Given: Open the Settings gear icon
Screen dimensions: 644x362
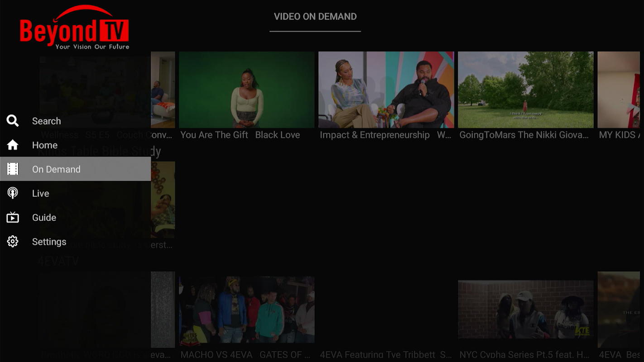Looking at the screenshot, I should pos(13,242).
